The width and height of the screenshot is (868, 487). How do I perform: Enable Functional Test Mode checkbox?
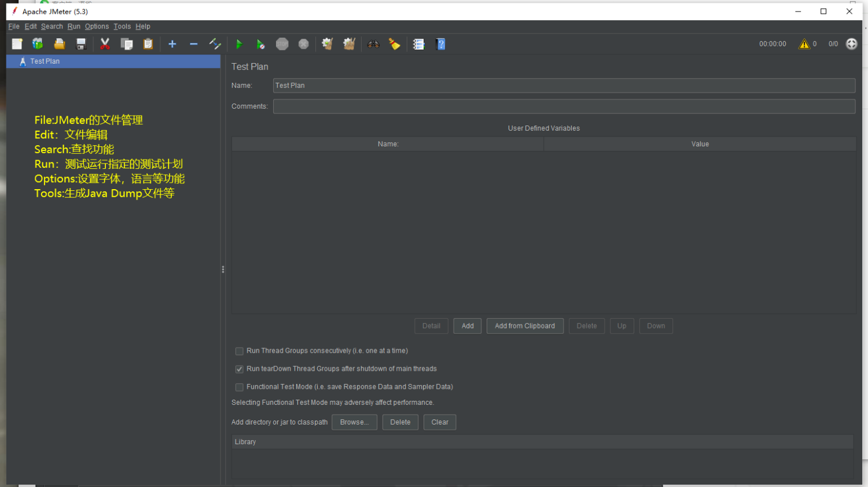pyautogui.click(x=239, y=387)
